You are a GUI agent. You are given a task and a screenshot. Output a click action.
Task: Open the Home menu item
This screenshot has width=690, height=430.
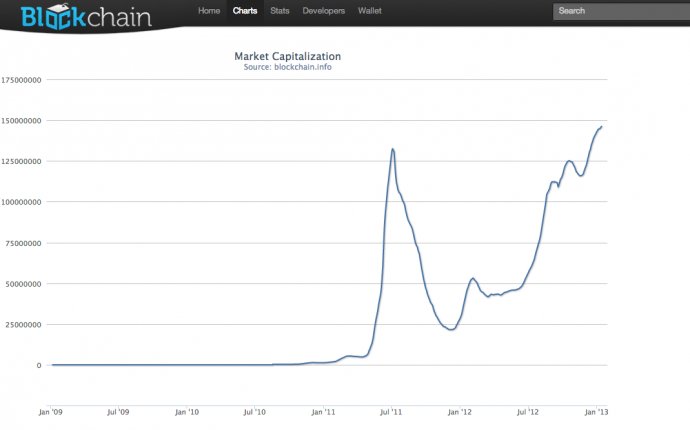click(209, 11)
